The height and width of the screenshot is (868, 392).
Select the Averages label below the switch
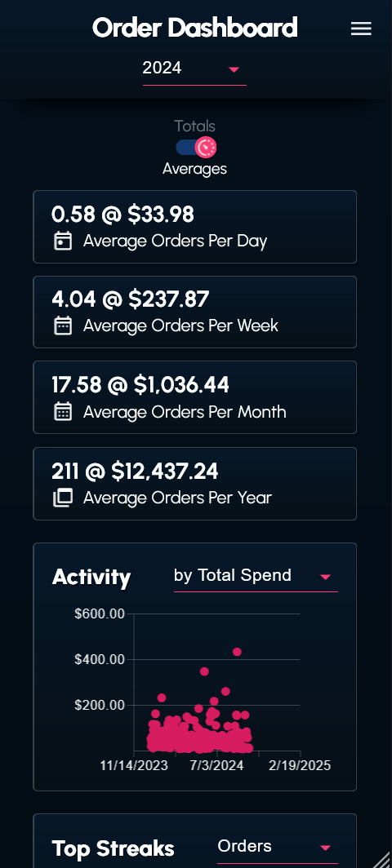194,168
